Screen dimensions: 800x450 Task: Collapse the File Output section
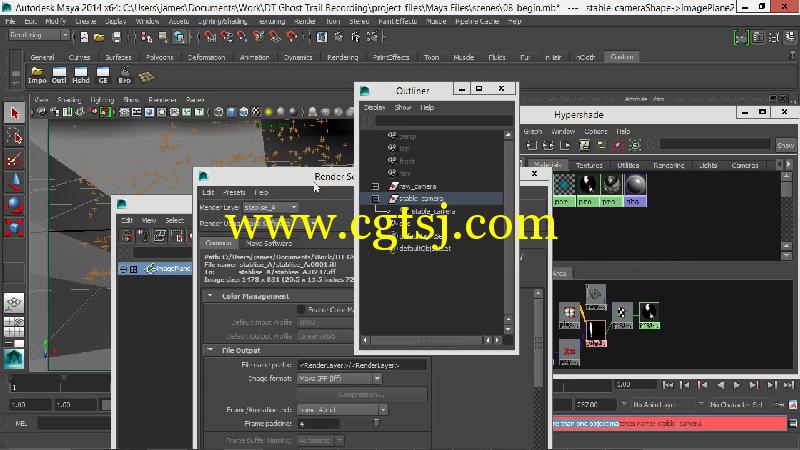(210, 350)
